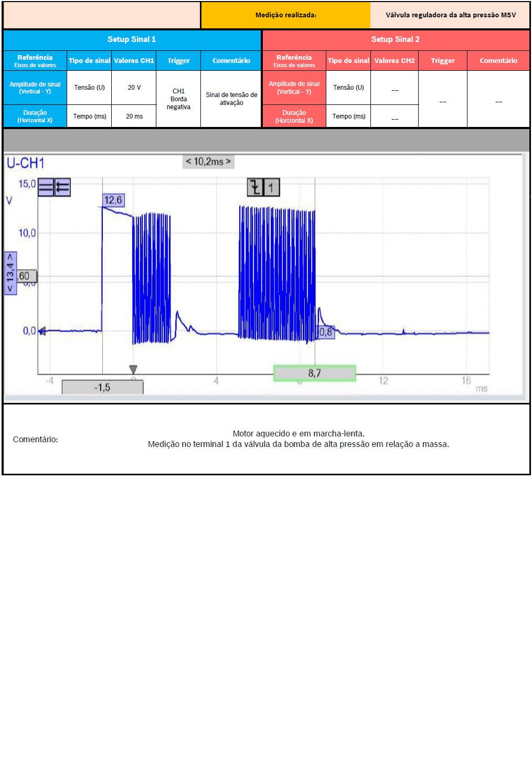Click the -1,5 time cursor handle
This screenshot has height=757, width=532.
pyautogui.click(x=102, y=388)
